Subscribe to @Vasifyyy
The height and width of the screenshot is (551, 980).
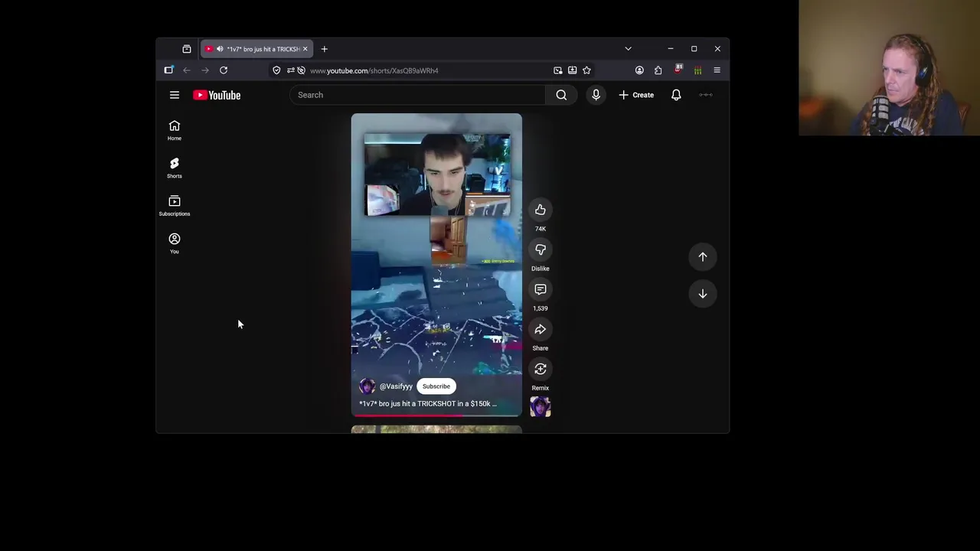tap(436, 386)
